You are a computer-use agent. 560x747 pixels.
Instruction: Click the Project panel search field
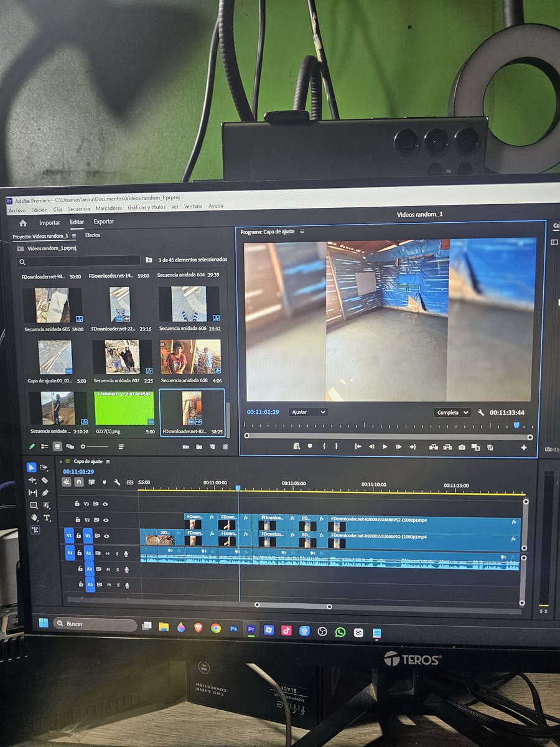tap(78, 261)
